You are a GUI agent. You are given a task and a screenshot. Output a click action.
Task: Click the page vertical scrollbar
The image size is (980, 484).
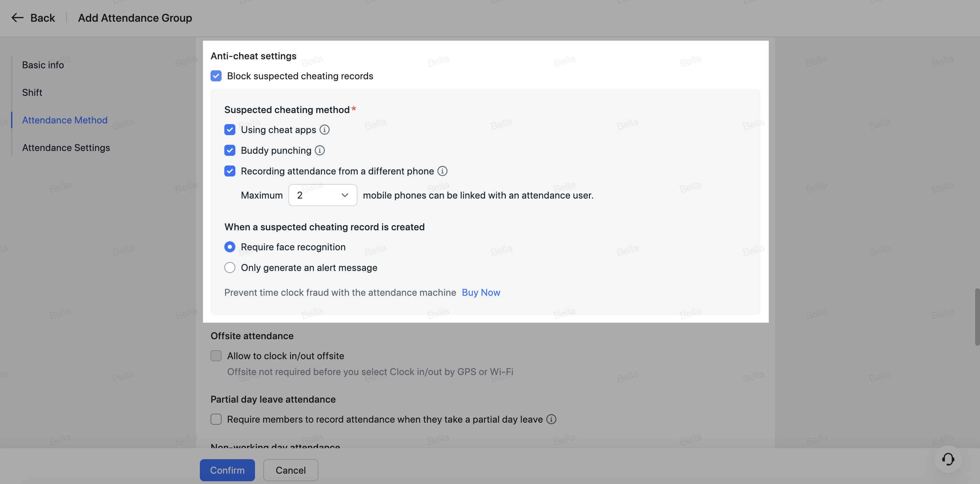point(977,316)
